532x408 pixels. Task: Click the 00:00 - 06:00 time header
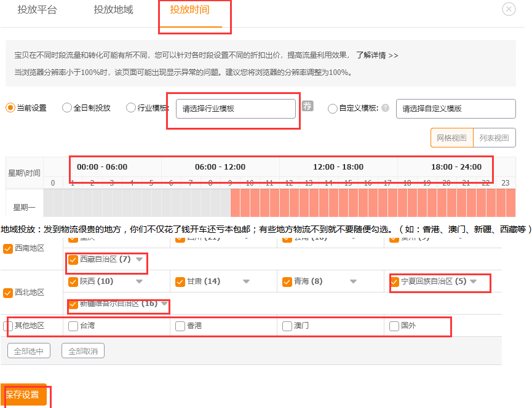[102, 167]
